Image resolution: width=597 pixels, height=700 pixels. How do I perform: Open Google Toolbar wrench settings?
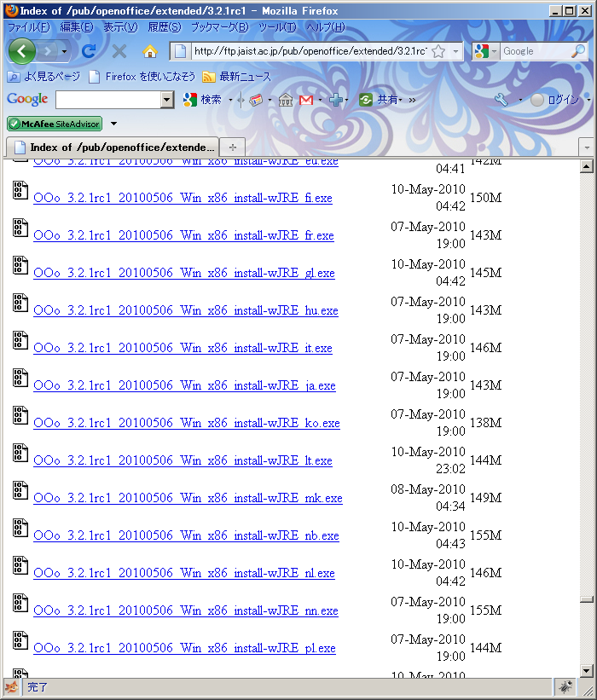[x=501, y=100]
